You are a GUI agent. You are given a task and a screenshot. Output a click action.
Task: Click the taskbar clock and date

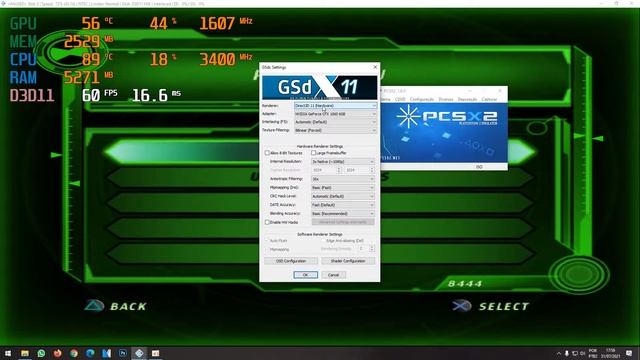coord(610,353)
